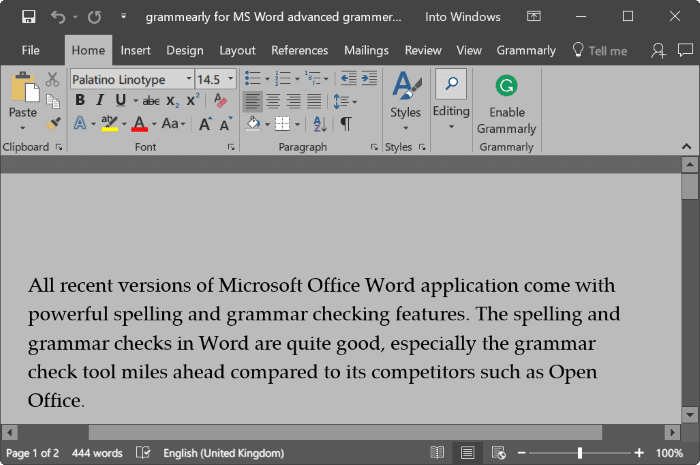Screen dimensions: 700x465
Task: Open the Share person icon
Action: click(658, 50)
